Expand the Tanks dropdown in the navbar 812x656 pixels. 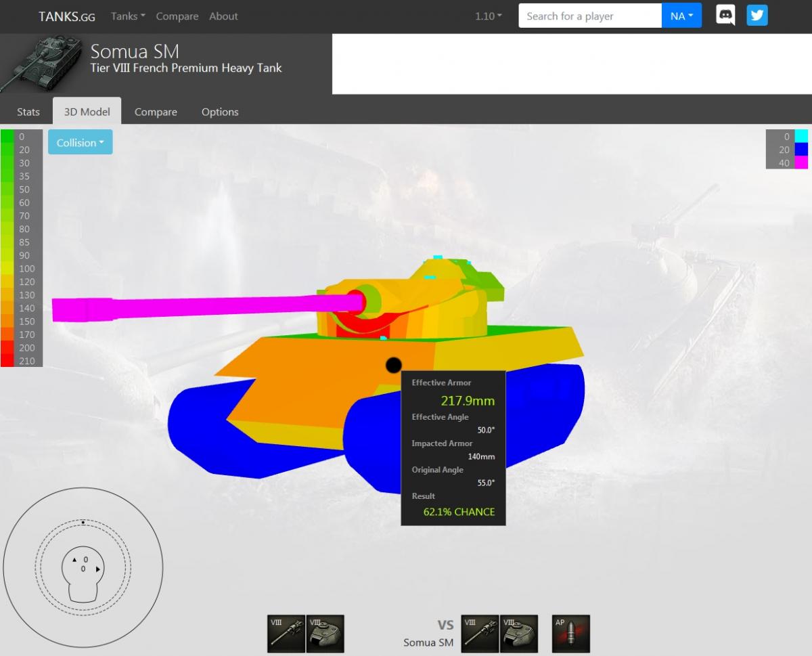coord(128,16)
